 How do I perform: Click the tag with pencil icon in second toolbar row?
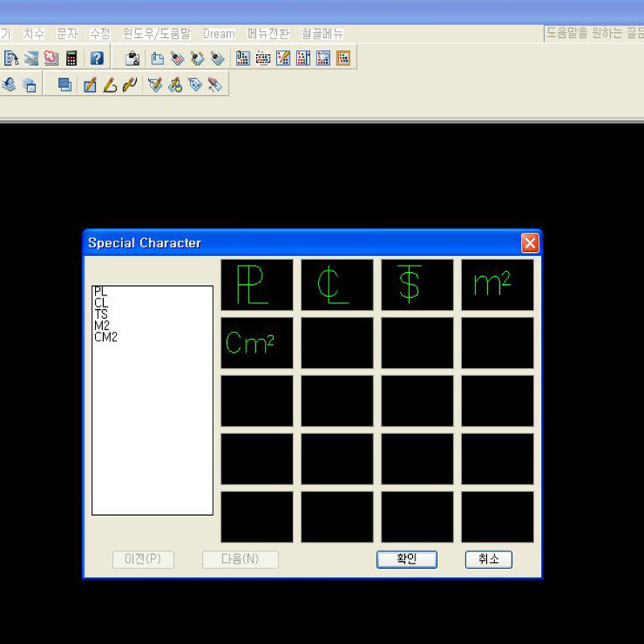coord(155,85)
